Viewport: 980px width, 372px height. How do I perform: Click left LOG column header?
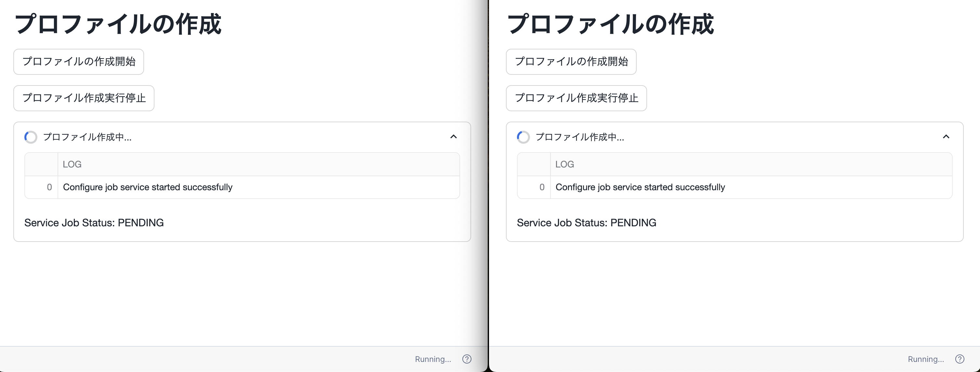tap(72, 164)
